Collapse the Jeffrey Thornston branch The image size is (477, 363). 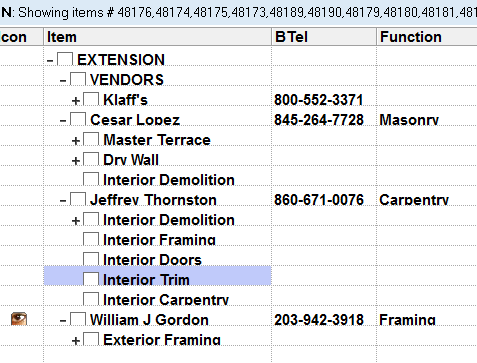pos(63,201)
